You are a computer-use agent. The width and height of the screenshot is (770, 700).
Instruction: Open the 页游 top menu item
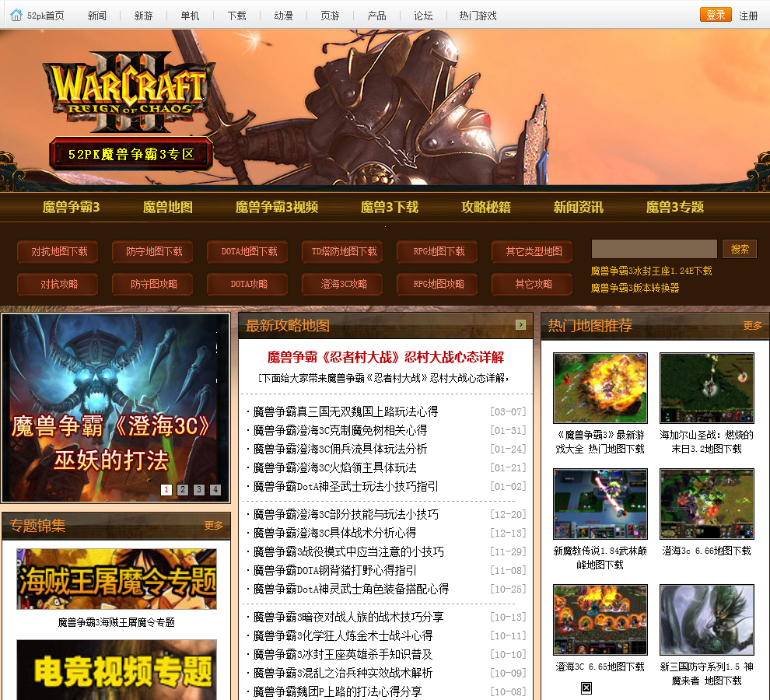(330, 16)
